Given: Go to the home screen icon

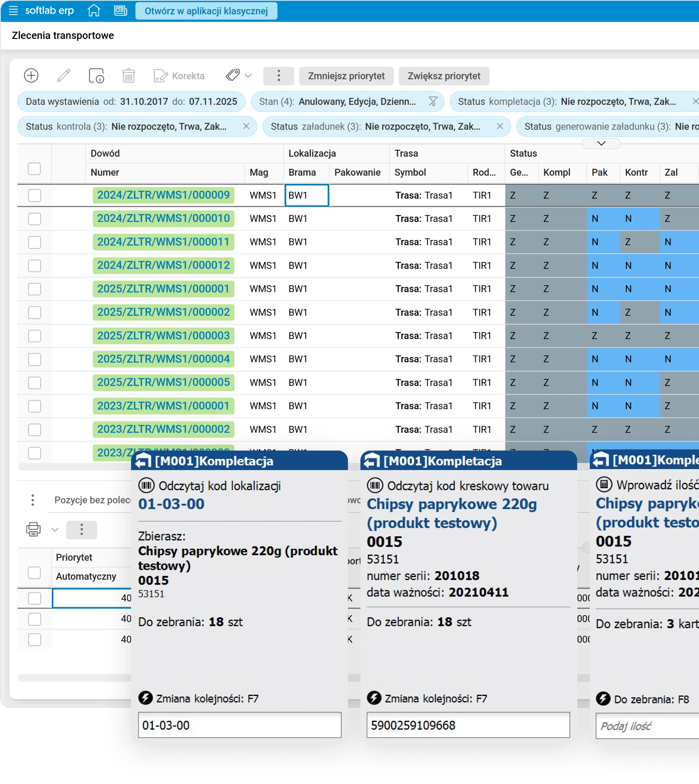Looking at the screenshot, I should pyautogui.click(x=94, y=11).
